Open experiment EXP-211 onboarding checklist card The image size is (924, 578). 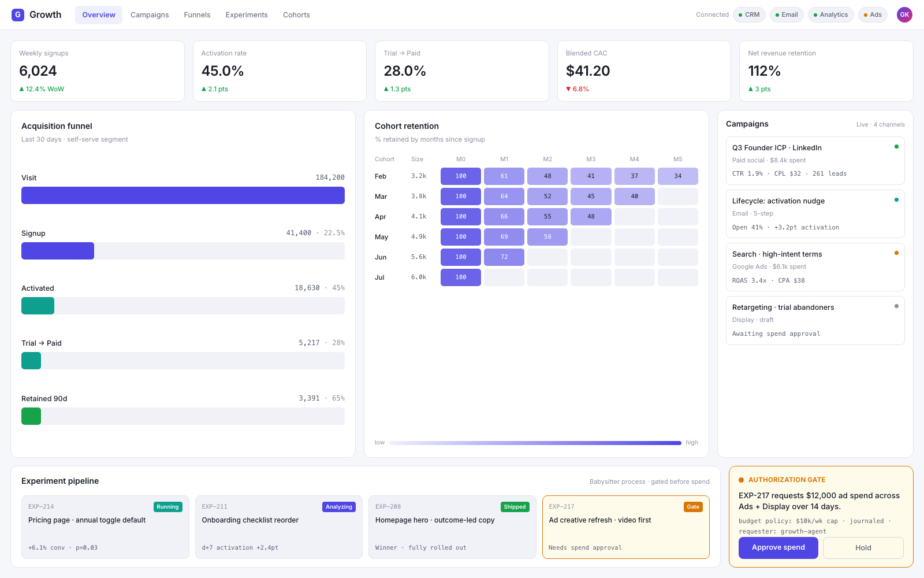click(x=279, y=527)
